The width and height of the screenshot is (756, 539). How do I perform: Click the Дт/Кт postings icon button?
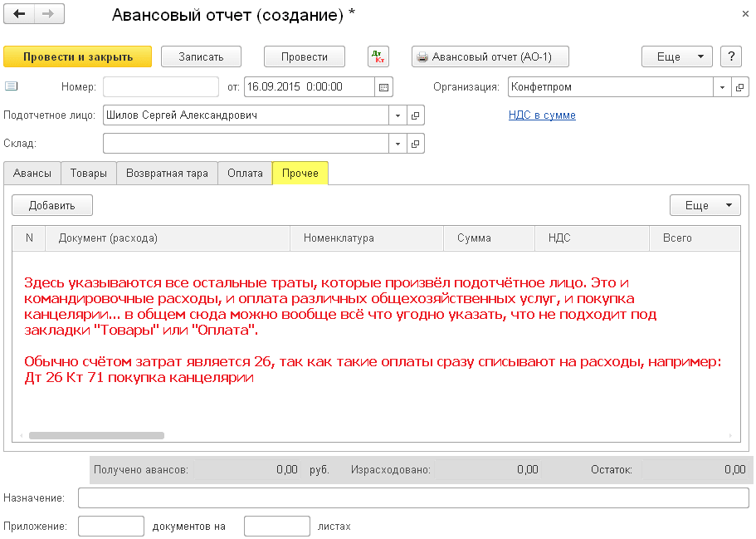coord(378,56)
